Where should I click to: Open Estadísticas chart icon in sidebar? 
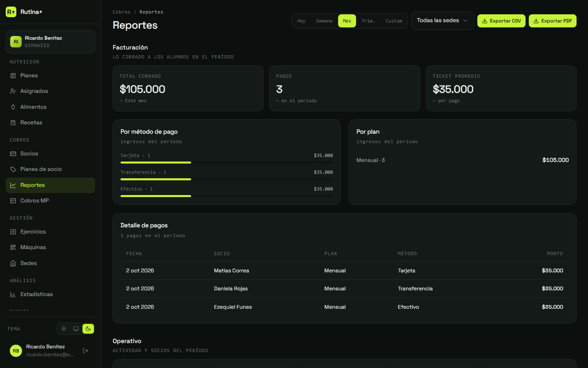tap(13, 294)
